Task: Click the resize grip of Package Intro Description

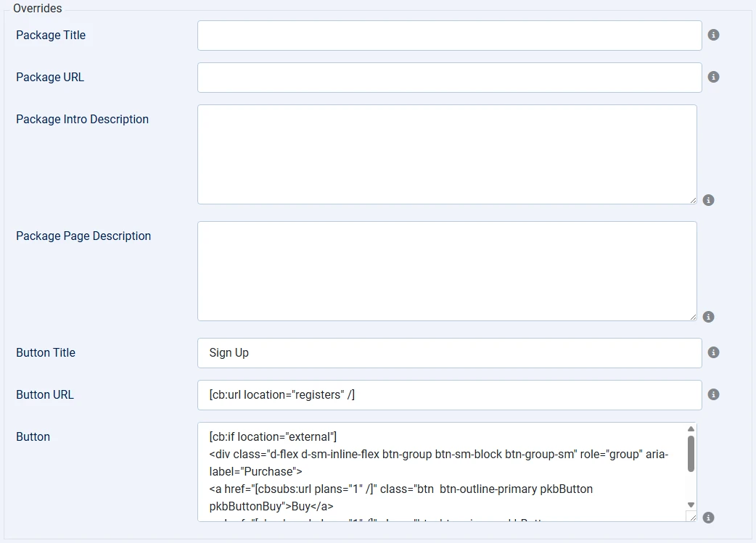Action: pyautogui.click(x=693, y=199)
